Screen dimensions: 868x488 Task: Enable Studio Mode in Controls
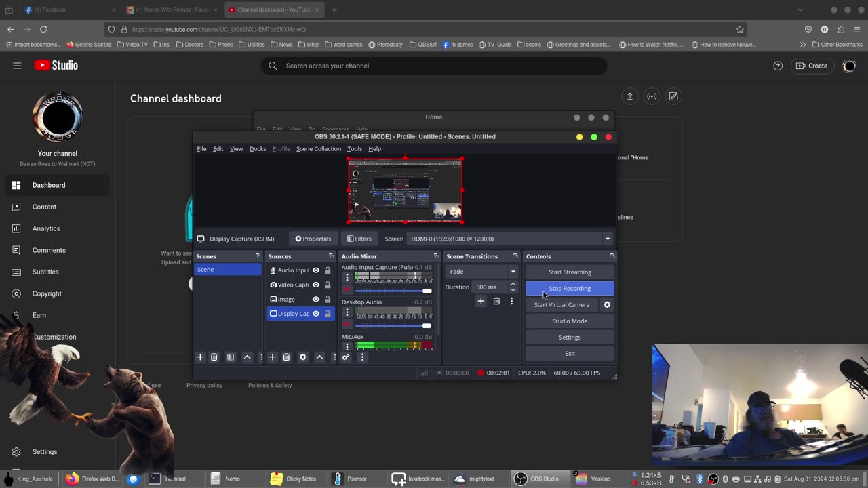tap(570, 321)
